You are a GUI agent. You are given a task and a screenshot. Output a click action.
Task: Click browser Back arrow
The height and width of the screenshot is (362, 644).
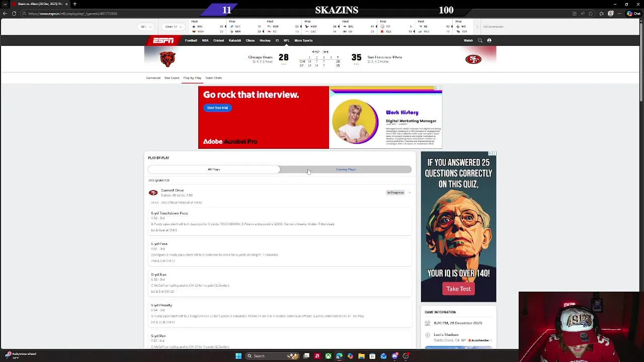click(x=5, y=14)
